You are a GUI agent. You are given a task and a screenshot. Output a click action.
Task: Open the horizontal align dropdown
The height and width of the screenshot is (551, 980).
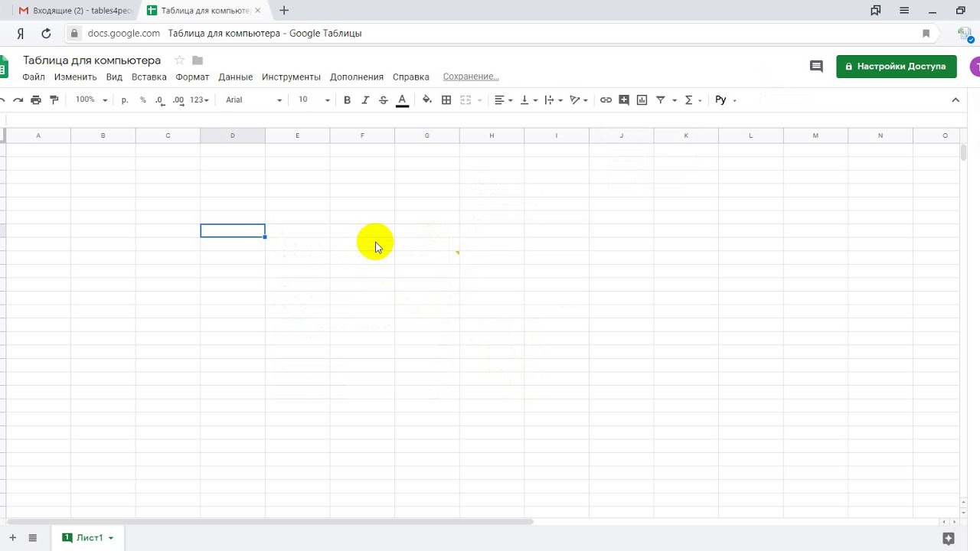[x=503, y=99]
